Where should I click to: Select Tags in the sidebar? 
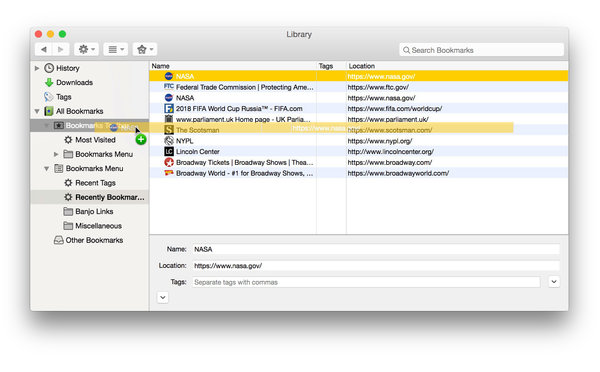[64, 97]
